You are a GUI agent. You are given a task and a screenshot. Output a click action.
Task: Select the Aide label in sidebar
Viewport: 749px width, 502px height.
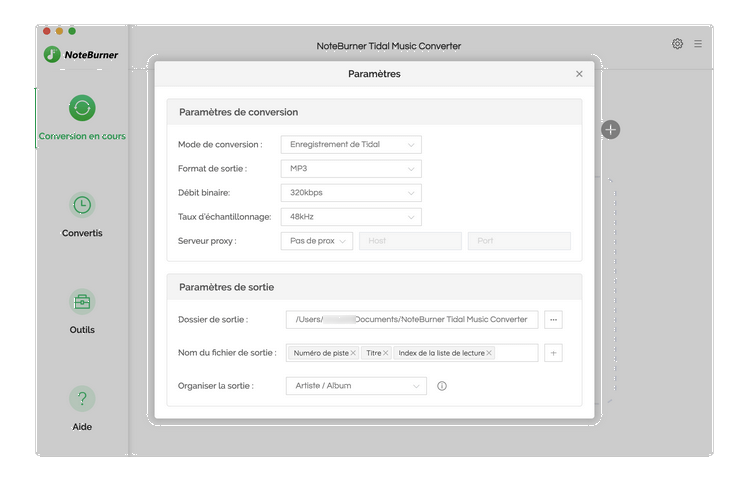[82, 427]
